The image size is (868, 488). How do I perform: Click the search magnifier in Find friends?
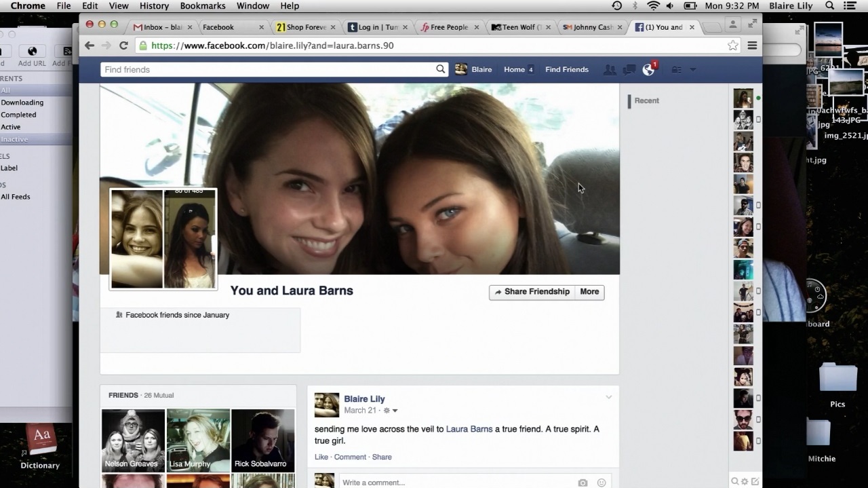441,69
